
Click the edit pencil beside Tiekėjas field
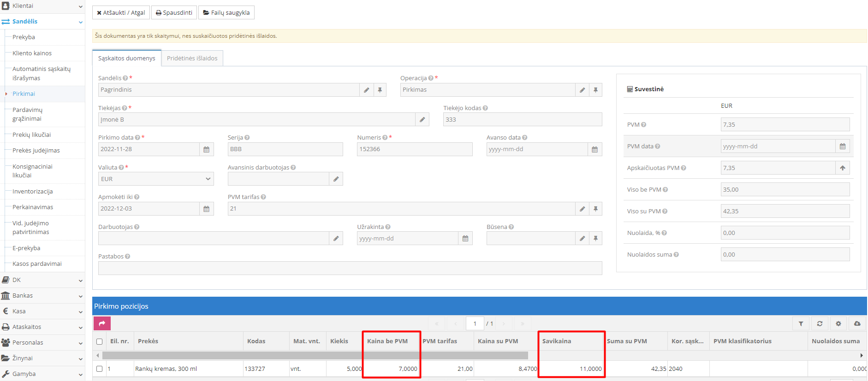[x=422, y=120]
